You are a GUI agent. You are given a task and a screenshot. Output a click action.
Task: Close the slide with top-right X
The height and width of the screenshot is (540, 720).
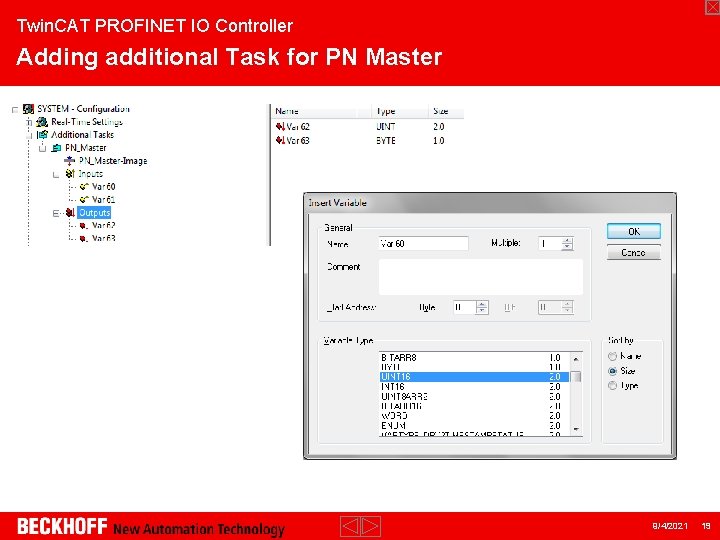point(712,7)
